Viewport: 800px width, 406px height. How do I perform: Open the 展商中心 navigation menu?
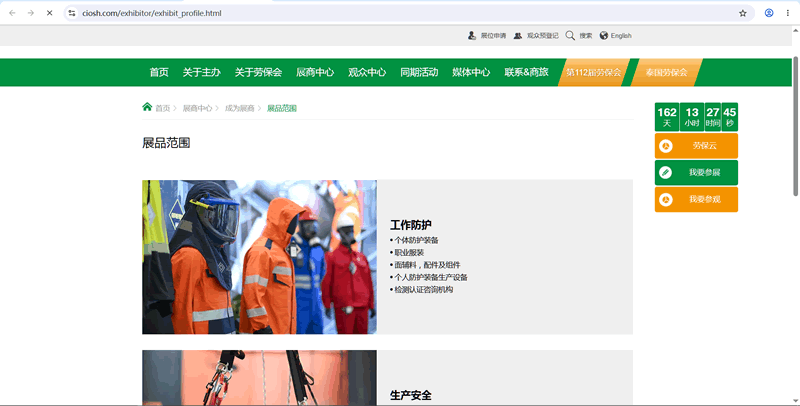[315, 72]
